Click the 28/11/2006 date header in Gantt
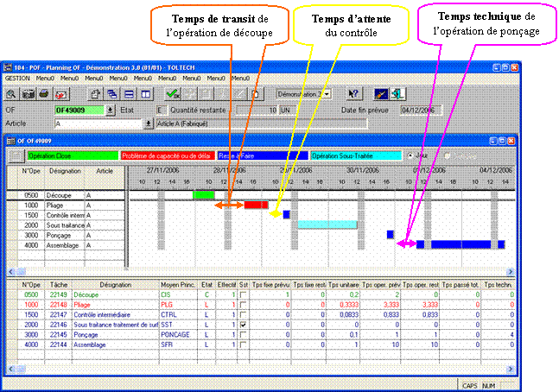 pyautogui.click(x=229, y=170)
